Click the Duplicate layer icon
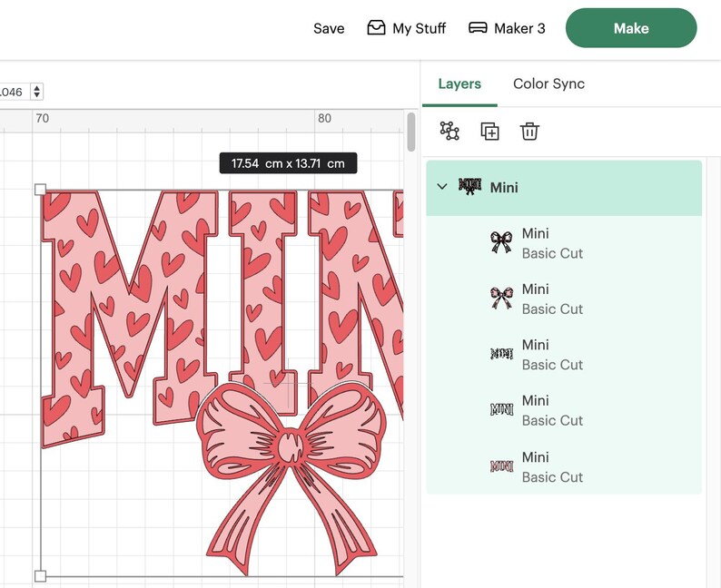Screen dimensions: 721x588 (x=489, y=132)
